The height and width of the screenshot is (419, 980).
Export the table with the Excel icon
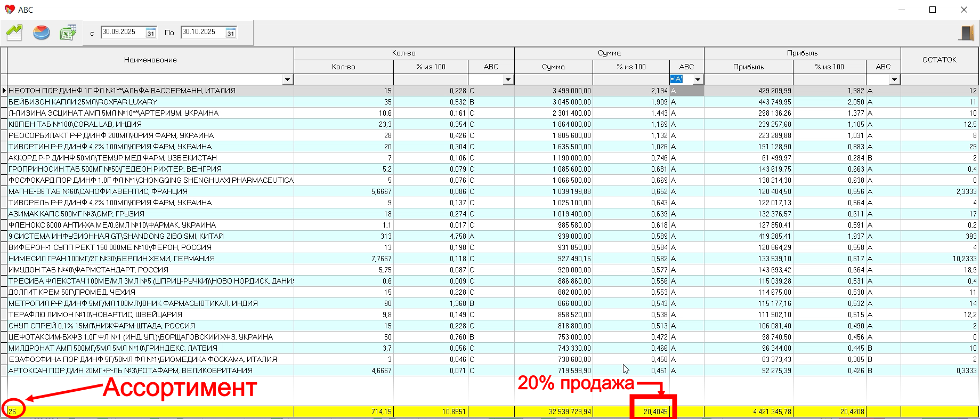68,33
